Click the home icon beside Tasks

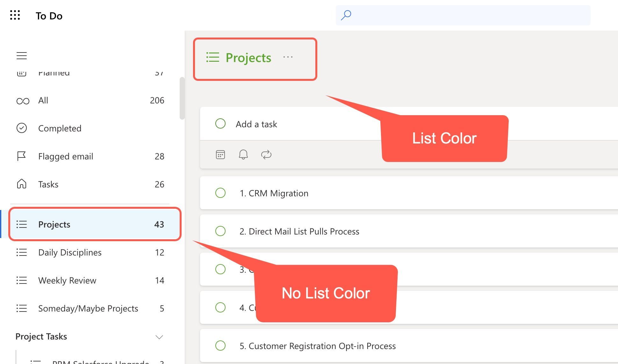click(22, 184)
